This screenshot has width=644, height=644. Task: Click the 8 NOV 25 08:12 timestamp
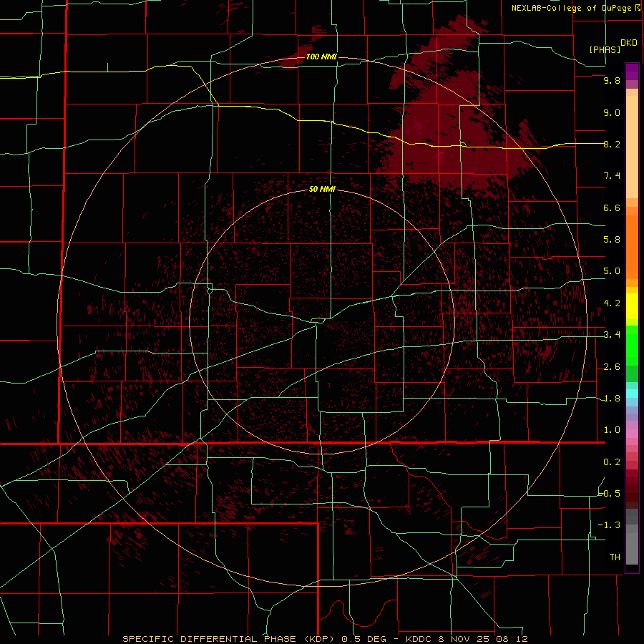pyautogui.click(x=484, y=639)
